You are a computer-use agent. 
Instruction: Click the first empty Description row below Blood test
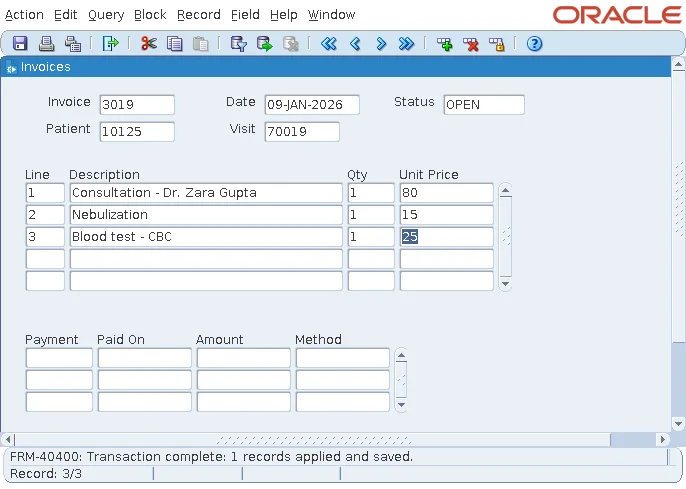click(206, 259)
